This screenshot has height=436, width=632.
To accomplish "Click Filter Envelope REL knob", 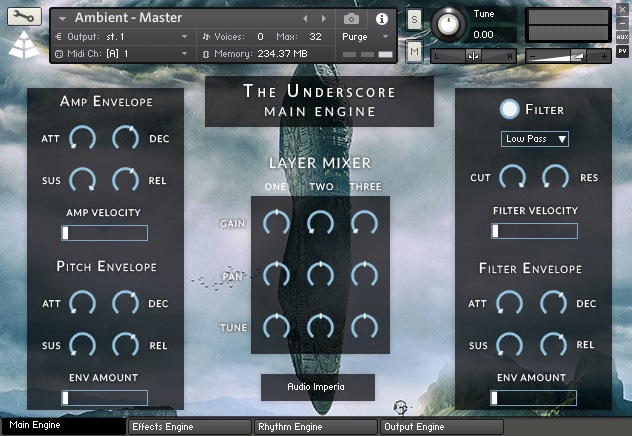I will coord(553,345).
